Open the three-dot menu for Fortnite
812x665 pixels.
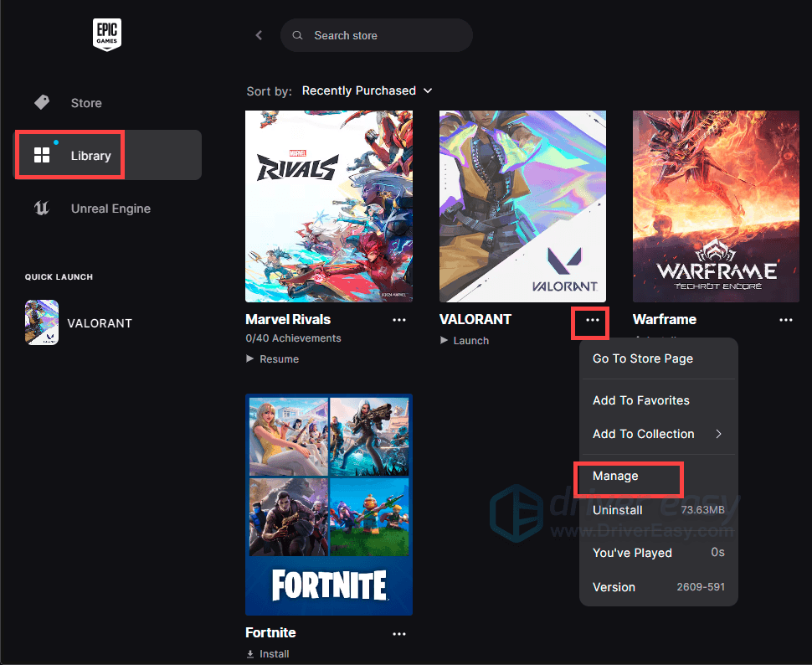(x=399, y=634)
